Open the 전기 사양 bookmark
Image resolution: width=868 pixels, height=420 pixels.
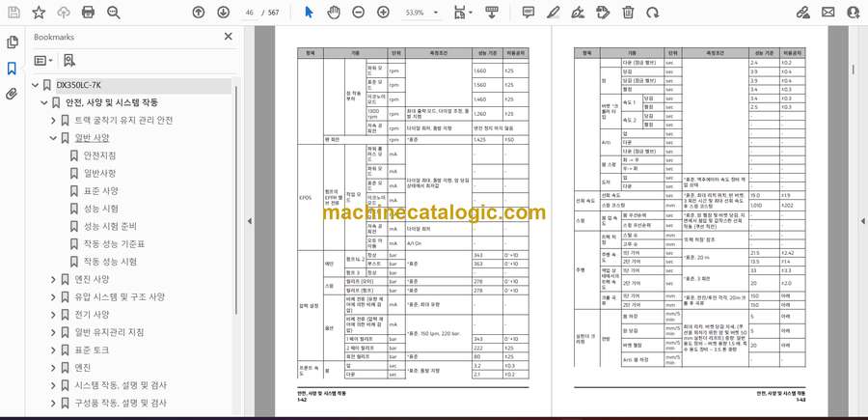(x=92, y=315)
